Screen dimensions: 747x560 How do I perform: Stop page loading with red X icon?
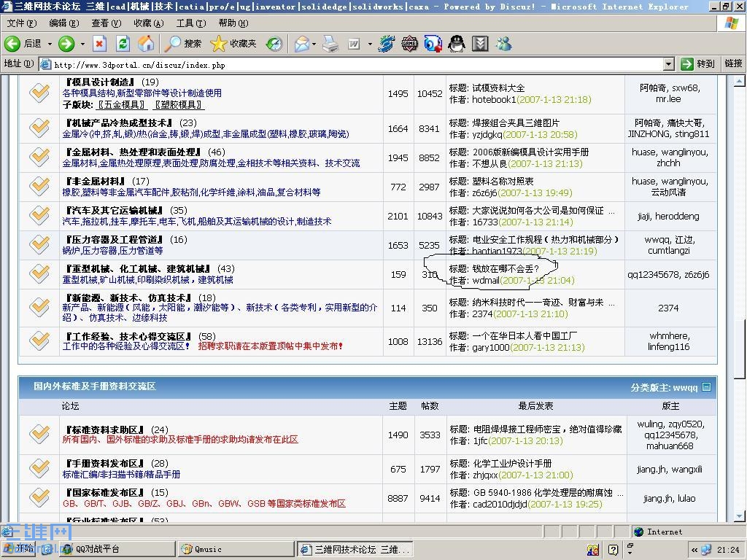pyautogui.click(x=99, y=44)
